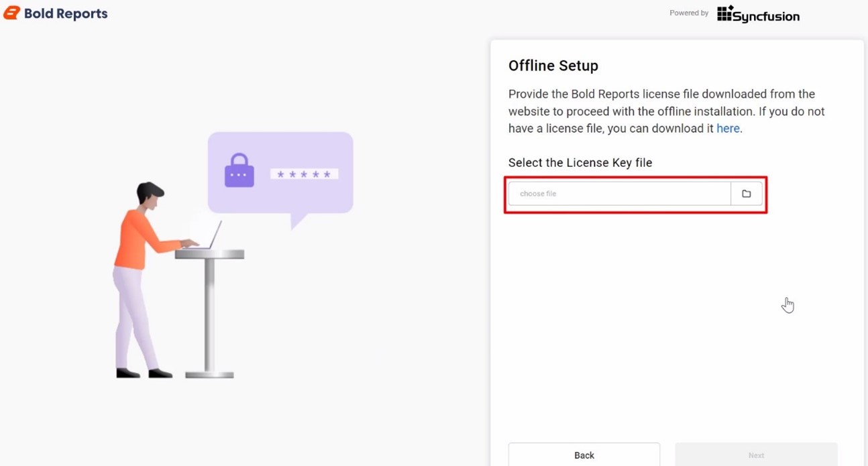Open the license download 'here' link
The image size is (868, 466).
[x=728, y=129]
